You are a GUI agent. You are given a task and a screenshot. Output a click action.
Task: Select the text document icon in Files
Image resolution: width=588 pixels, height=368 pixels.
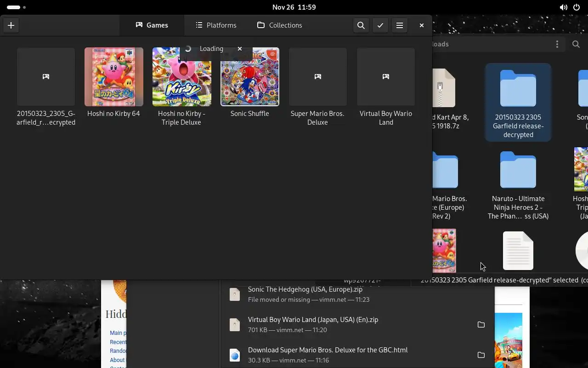click(x=518, y=251)
